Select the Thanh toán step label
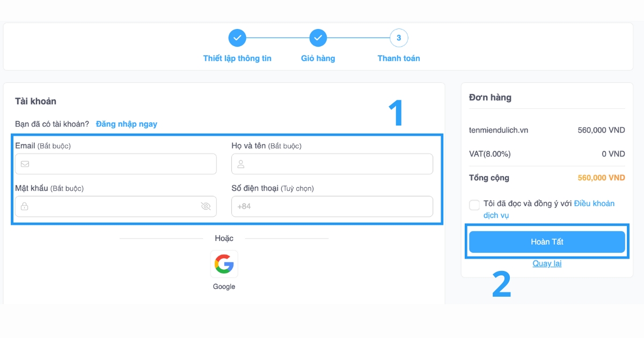 (399, 58)
